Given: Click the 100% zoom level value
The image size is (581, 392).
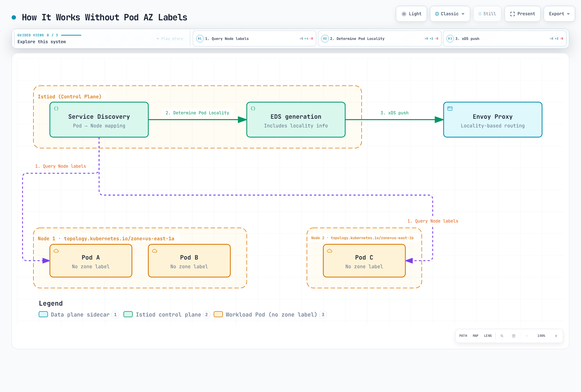Looking at the screenshot, I should pyautogui.click(x=541, y=336).
